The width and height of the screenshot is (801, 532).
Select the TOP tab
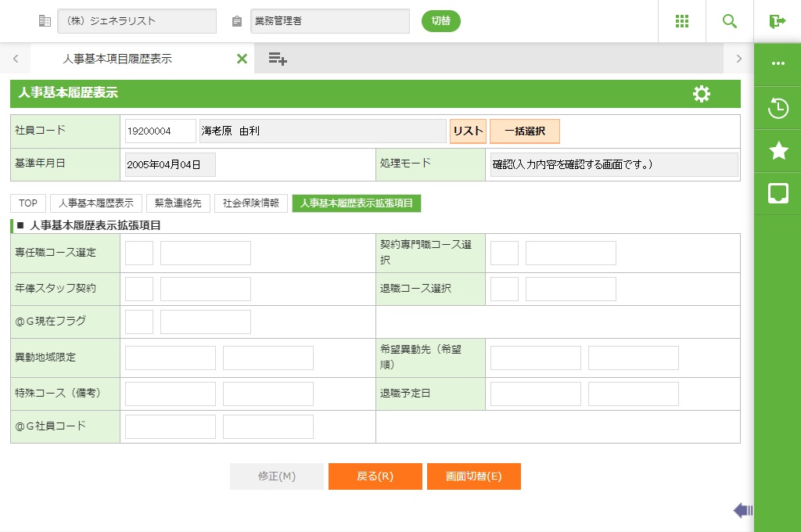pyautogui.click(x=28, y=203)
